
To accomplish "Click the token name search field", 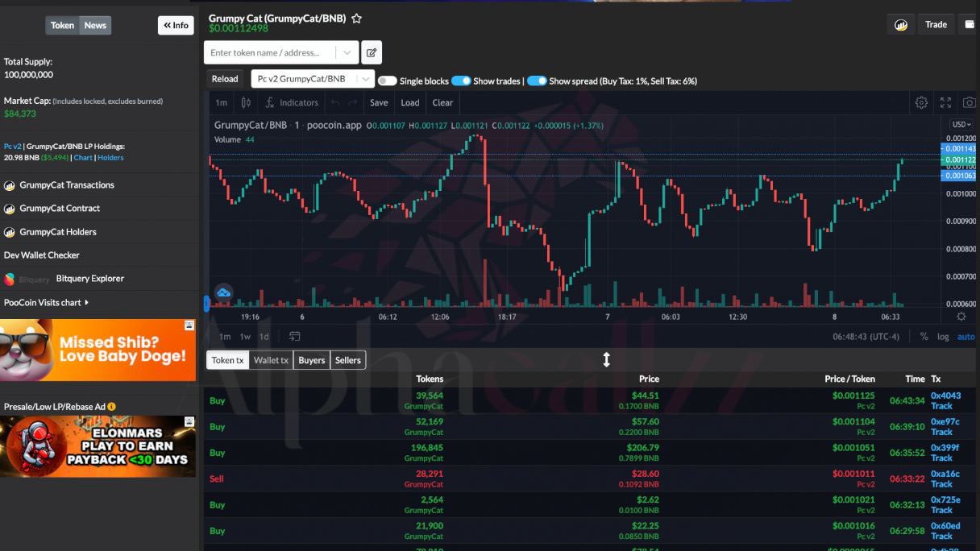I will (x=271, y=52).
